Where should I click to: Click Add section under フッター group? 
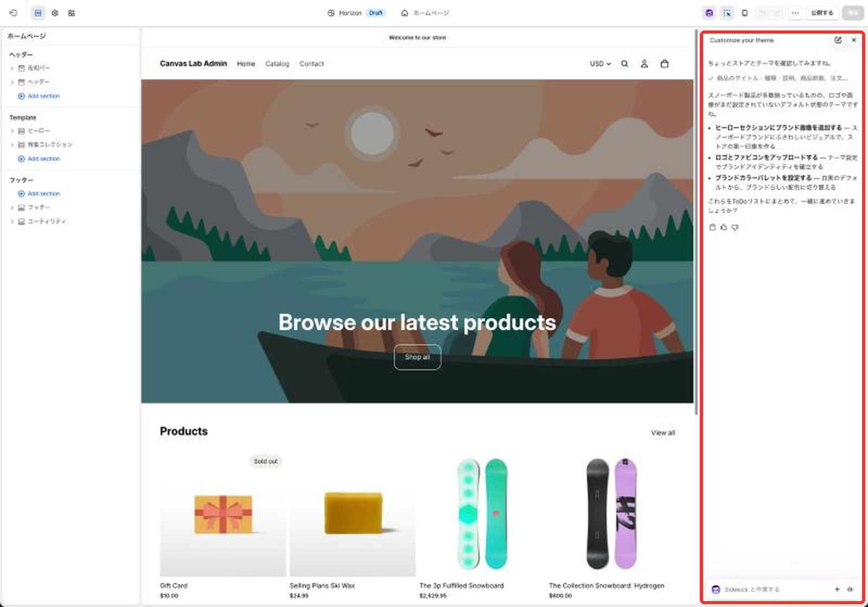(x=39, y=194)
